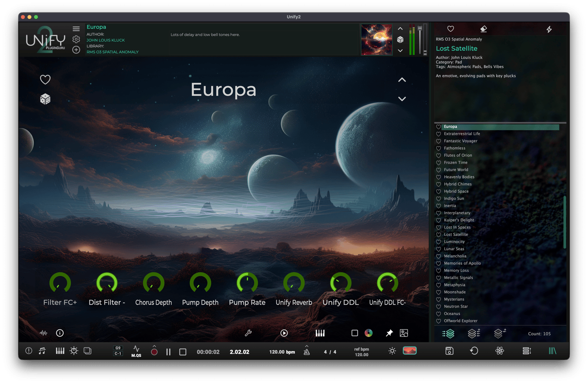Click the red record button
Image resolution: width=588 pixels, height=384 pixels.
click(x=154, y=351)
